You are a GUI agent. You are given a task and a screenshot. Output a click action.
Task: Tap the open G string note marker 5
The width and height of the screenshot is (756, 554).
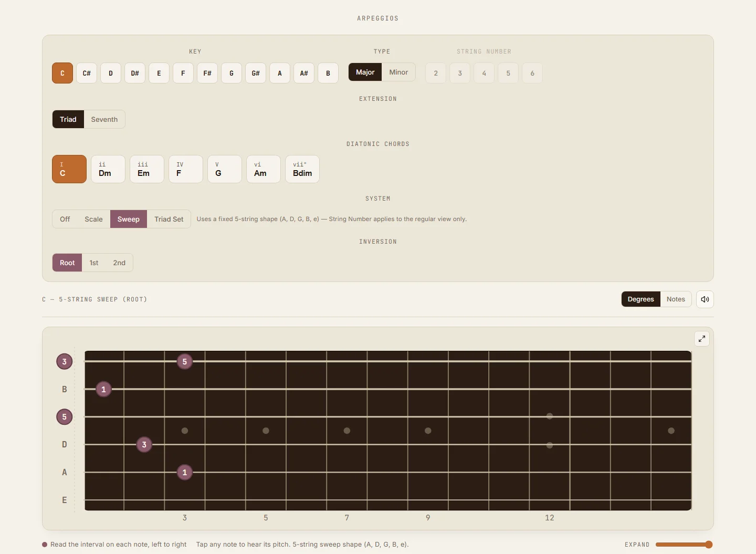pos(65,417)
